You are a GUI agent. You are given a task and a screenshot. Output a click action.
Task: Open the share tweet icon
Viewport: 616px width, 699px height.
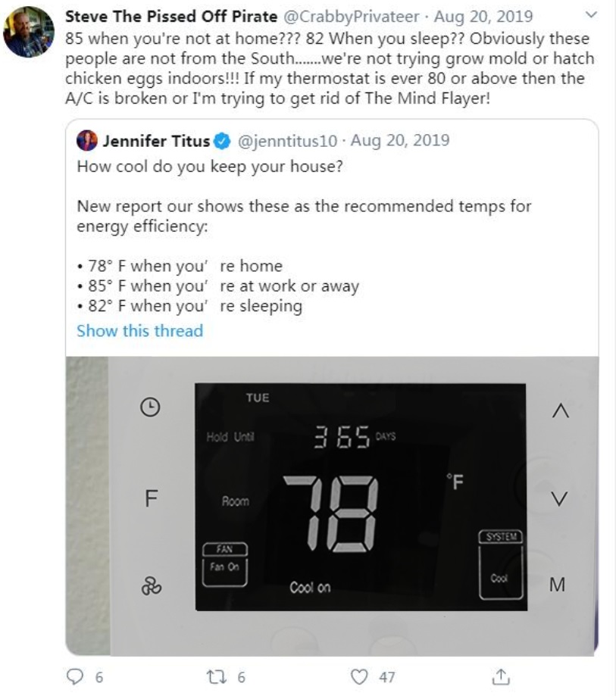(x=501, y=677)
